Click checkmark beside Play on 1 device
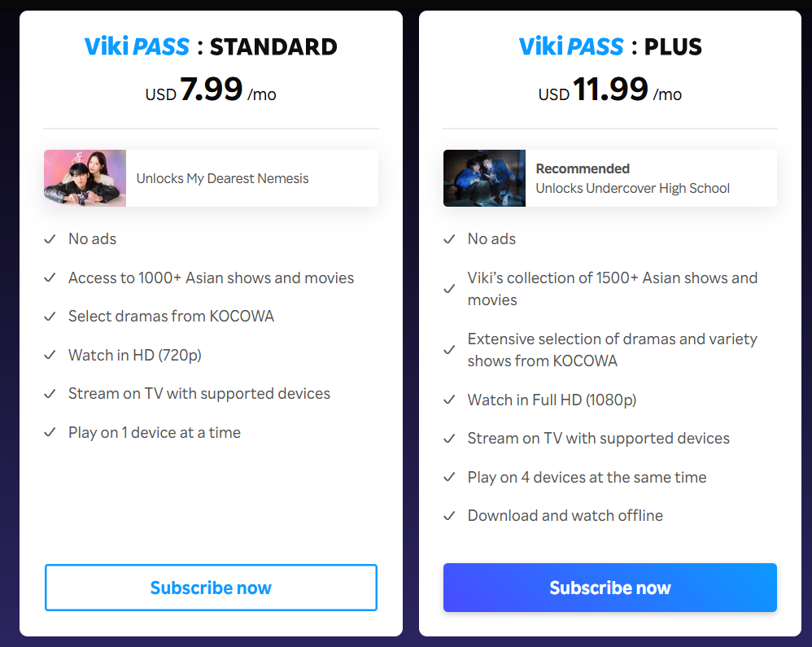This screenshot has height=647, width=812. click(50, 432)
